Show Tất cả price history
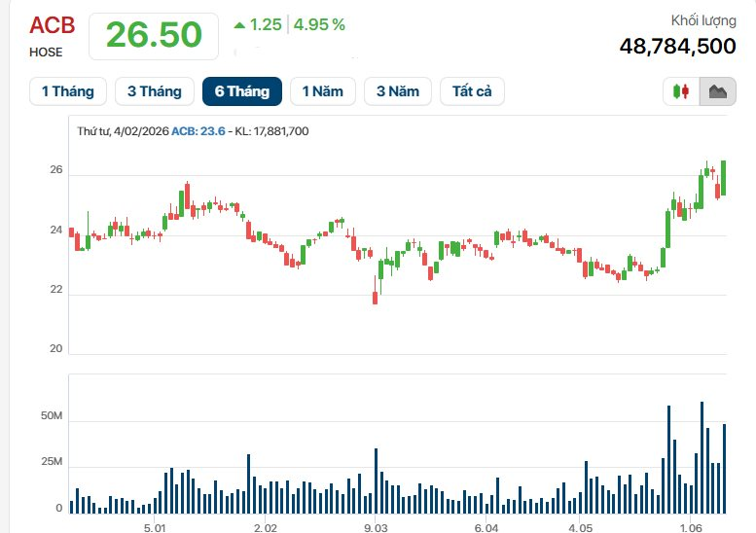The height and width of the screenshot is (533, 756). click(472, 91)
